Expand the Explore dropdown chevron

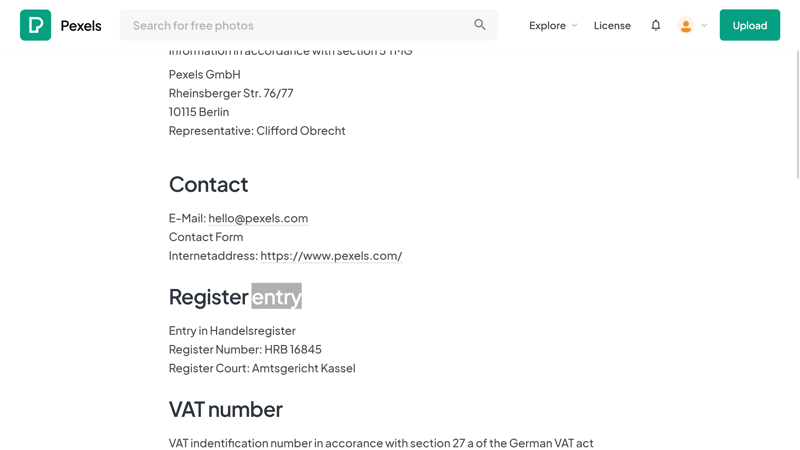[x=574, y=25]
